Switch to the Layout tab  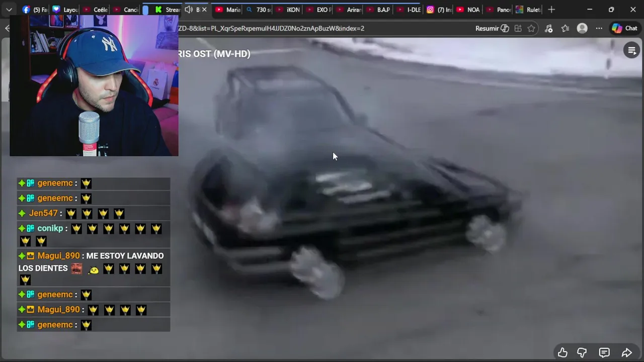click(x=65, y=10)
